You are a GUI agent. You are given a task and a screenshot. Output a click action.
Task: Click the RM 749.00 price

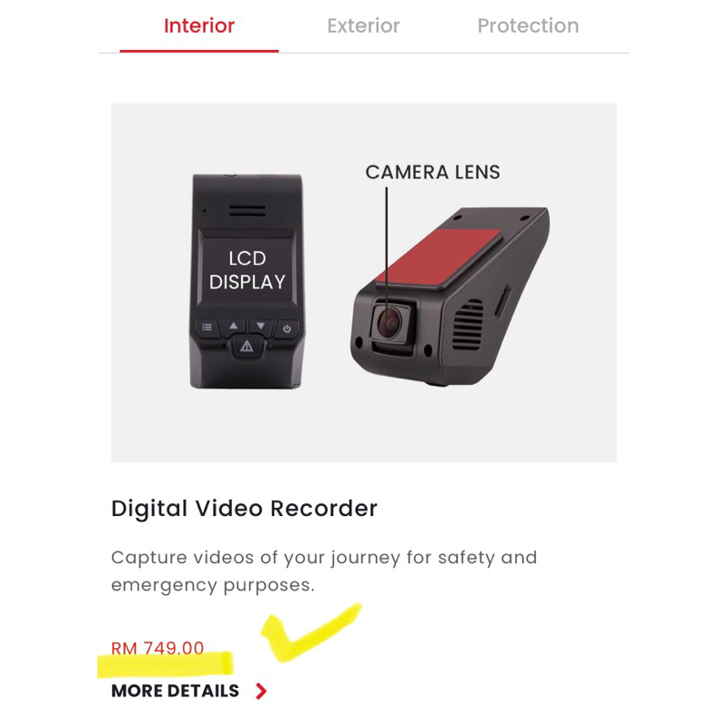(x=157, y=647)
